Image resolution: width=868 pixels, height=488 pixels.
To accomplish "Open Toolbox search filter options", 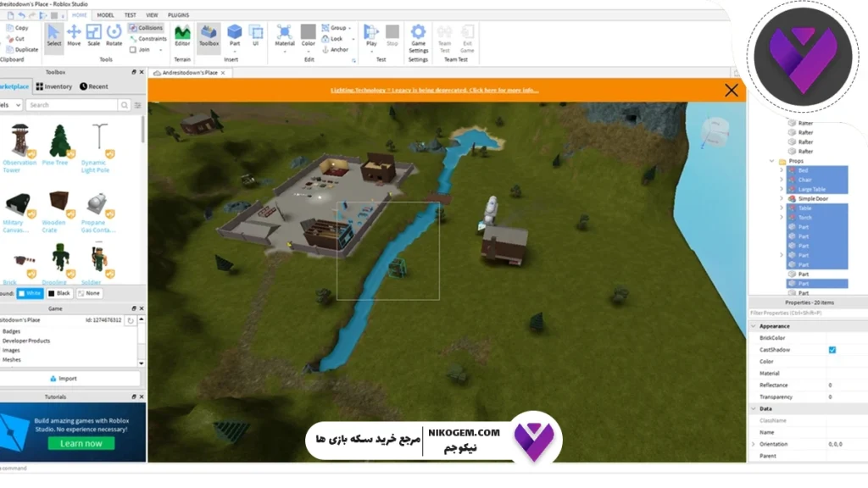I will coord(138,104).
